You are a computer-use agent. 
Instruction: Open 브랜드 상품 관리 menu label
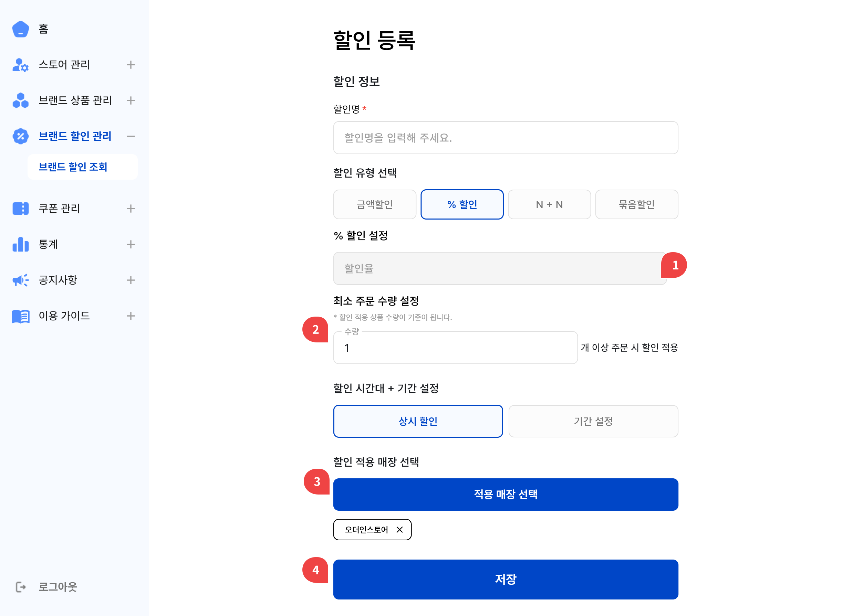click(75, 100)
